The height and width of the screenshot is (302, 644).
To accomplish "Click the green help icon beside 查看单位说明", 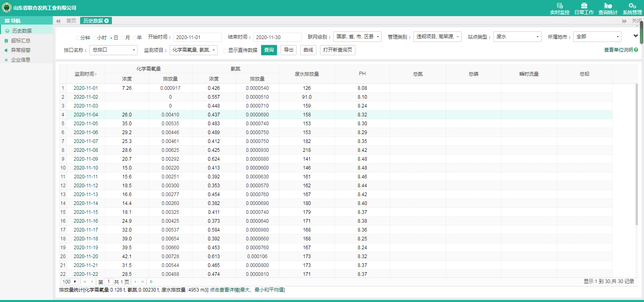I will click(x=636, y=50).
